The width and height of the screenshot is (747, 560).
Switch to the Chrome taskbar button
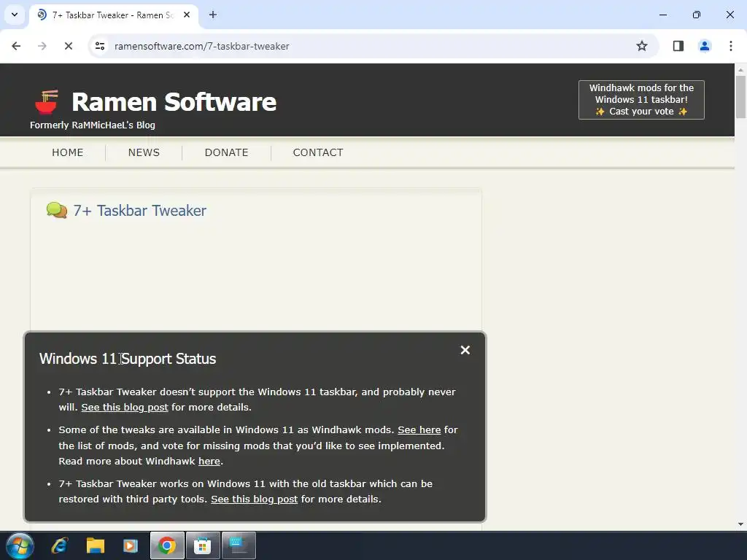(x=167, y=545)
